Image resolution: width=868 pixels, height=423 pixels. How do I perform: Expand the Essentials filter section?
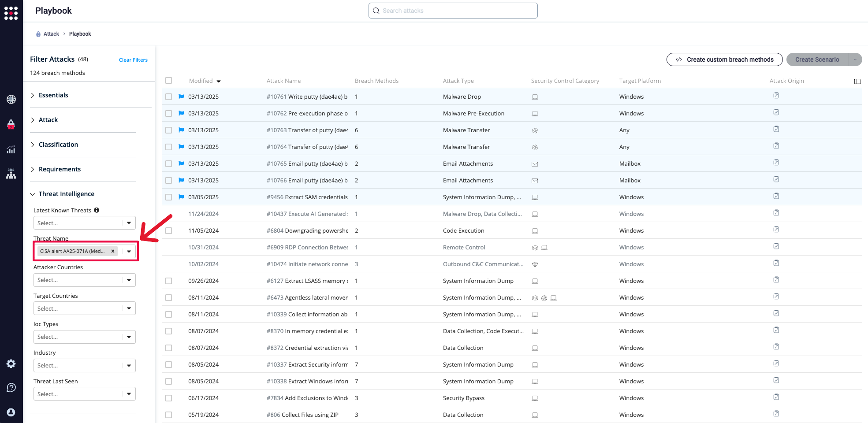pos(53,95)
